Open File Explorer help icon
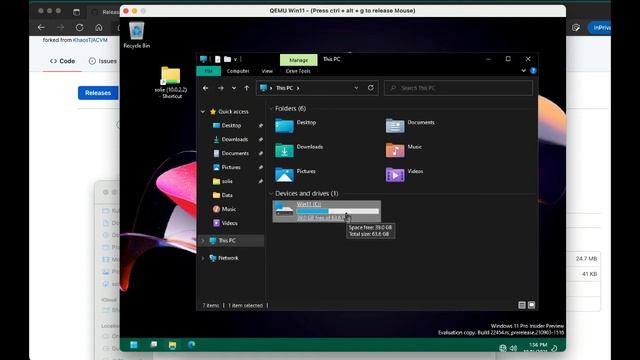The height and width of the screenshot is (360, 640). click(533, 71)
